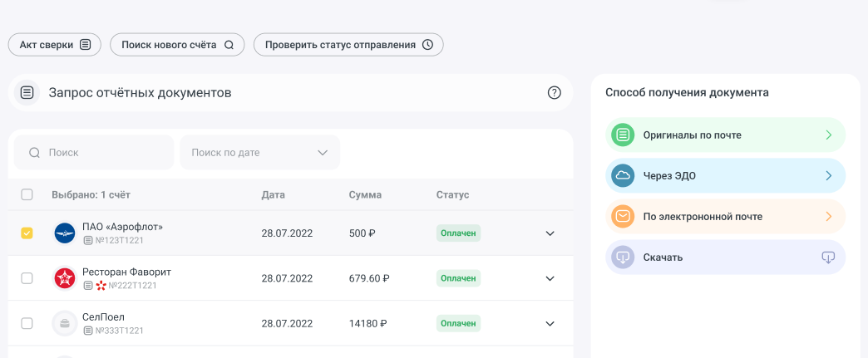Check the Ресторан Фаворит row checkbox
The image size is (868, 358).
coord(27,278)
